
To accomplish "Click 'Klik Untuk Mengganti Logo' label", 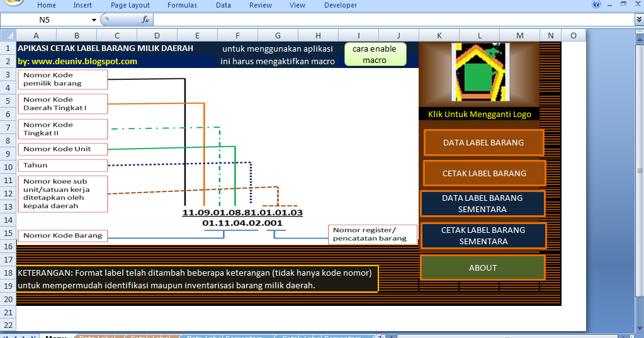I will click(x=479, y=114).
